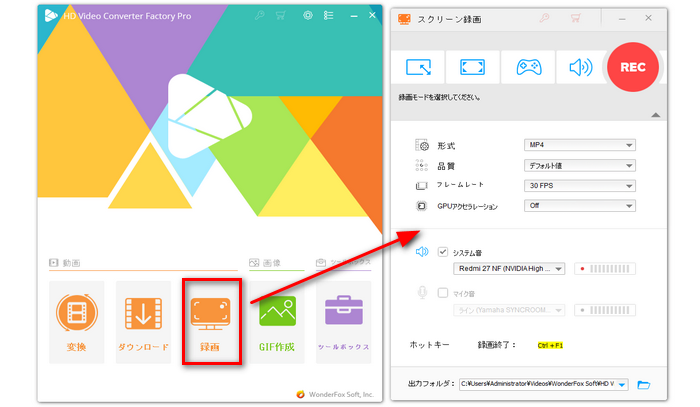Minimize the スクリーン録画 window

coord(622,19)
